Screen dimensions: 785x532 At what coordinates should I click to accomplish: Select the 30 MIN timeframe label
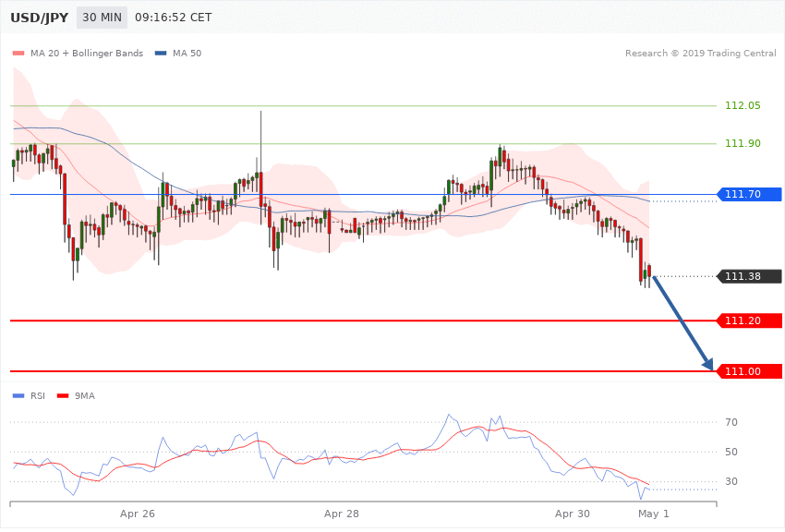click(x=103, y=18)
